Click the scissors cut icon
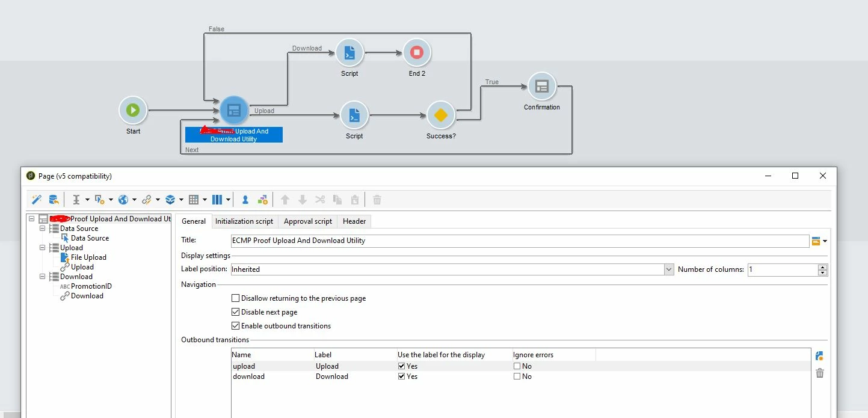 tap(320, 200)
